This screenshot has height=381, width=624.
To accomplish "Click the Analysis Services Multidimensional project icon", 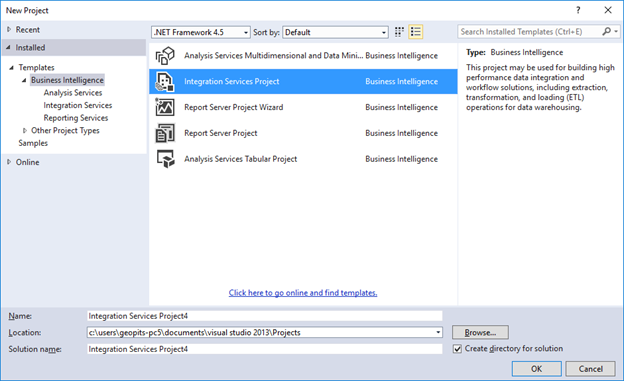I will click(x=165, y=56).
